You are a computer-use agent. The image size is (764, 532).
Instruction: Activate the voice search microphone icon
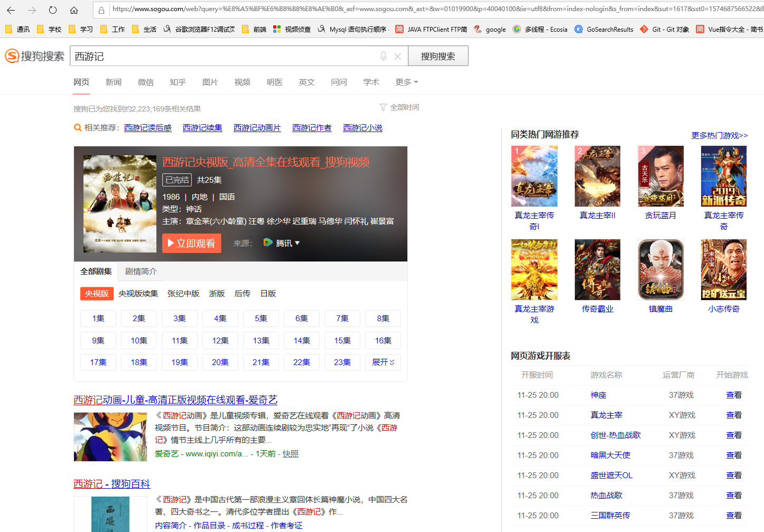pos(384,56)
